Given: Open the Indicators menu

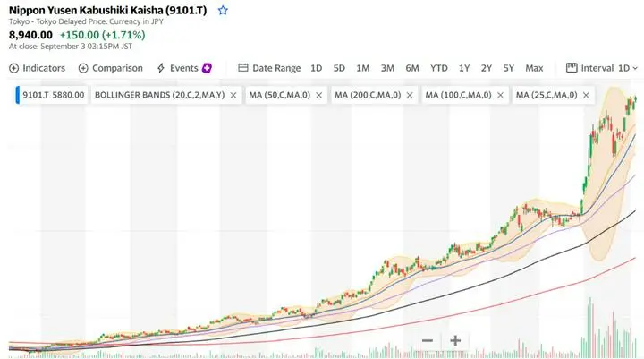Looking at the screenshot, I should 37,68.
